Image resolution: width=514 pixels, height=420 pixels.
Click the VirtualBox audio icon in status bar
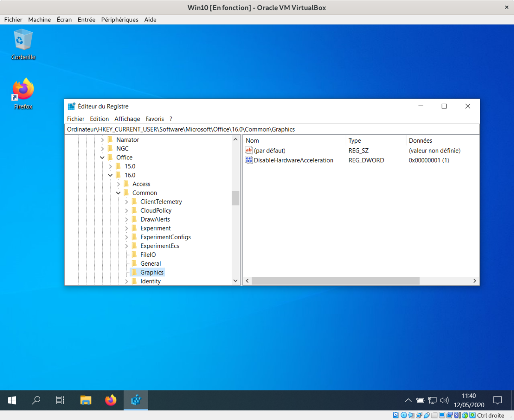pyautogui.click(x=411, y=415)
